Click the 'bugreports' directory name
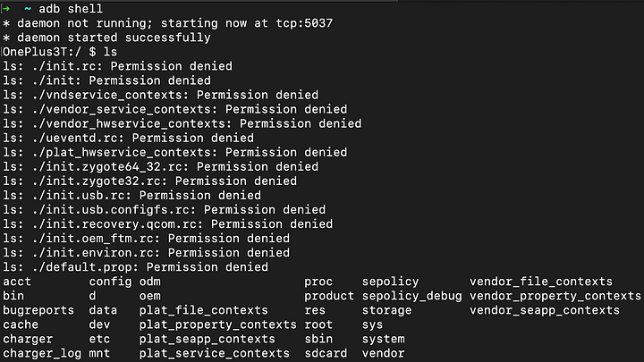 [38, 310]
